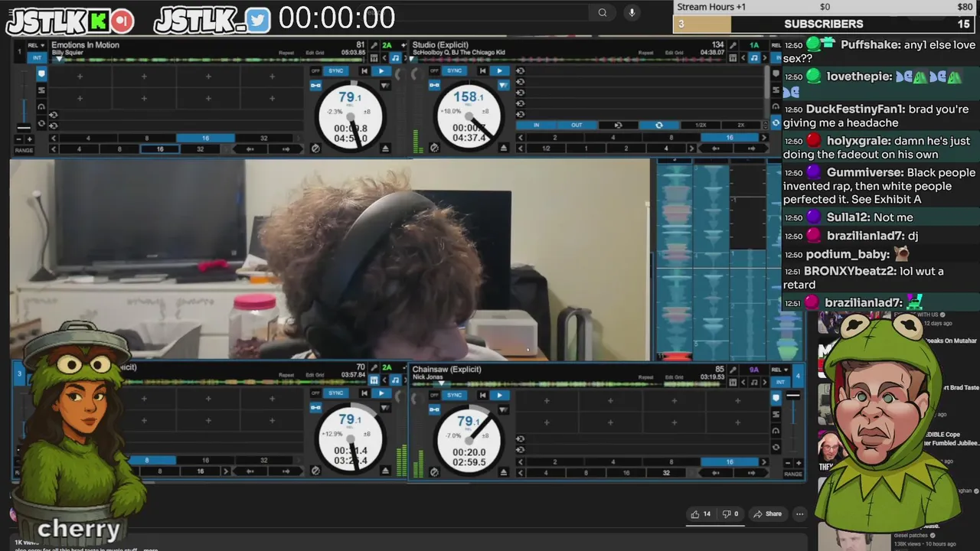Viewport: 980px width, 551px height.
Task: Open tempo dropdown arrow on Emotions In Motion deck
Action: point(385,86)
